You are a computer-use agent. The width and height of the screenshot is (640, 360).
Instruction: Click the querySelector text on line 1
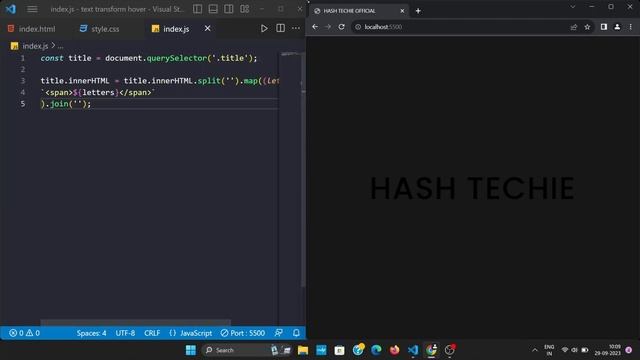177,58
